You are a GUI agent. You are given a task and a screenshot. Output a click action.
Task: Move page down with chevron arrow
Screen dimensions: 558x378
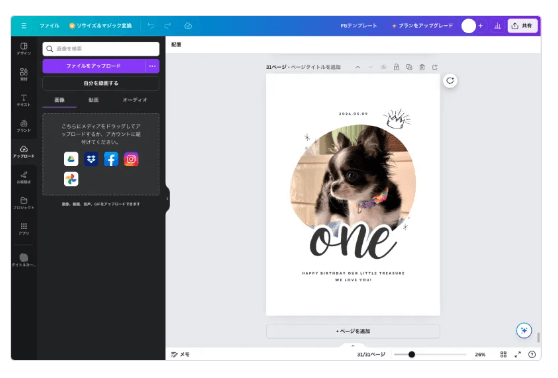click(x=370, y=67)
